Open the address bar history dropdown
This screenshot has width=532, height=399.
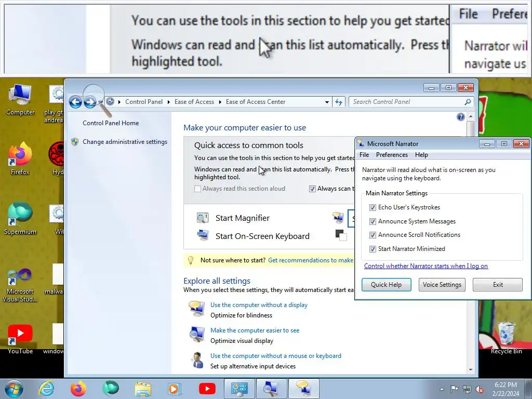coord(327,102)
